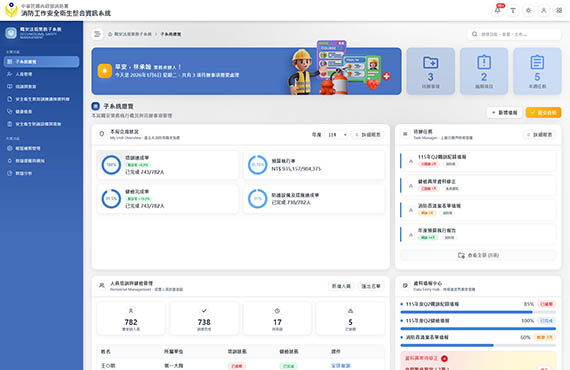Click the red plus badge beside 資料異常待修正
This screenshot has width=570, height=370.
coord(444,359)
